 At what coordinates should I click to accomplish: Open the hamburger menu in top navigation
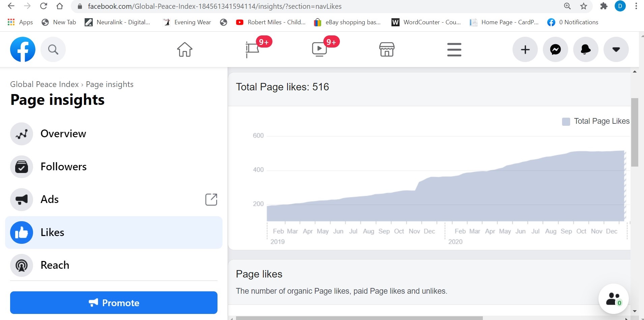click(x=454, y=50)
